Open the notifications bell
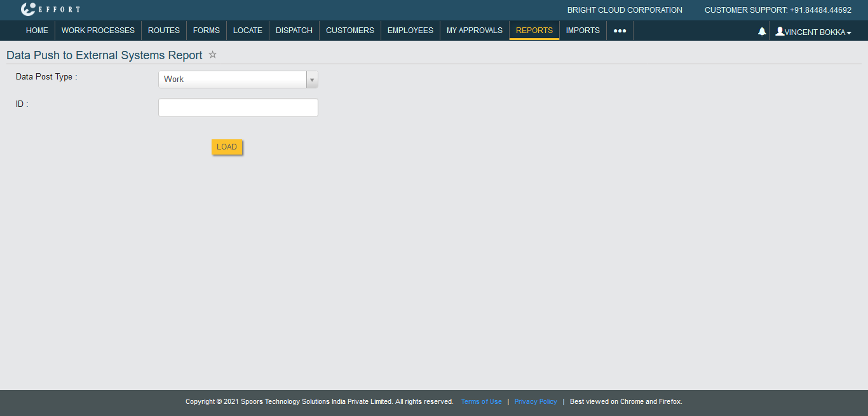The image size is (868, 416). (762, 32)
